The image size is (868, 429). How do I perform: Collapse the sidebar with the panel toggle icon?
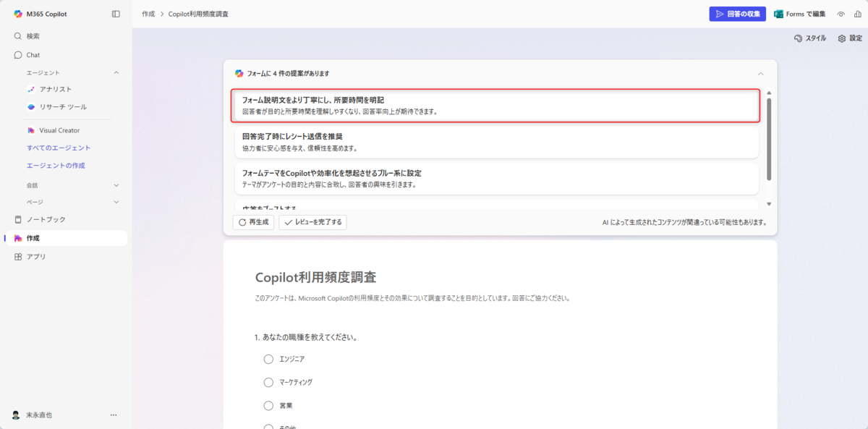pos(116,14)
